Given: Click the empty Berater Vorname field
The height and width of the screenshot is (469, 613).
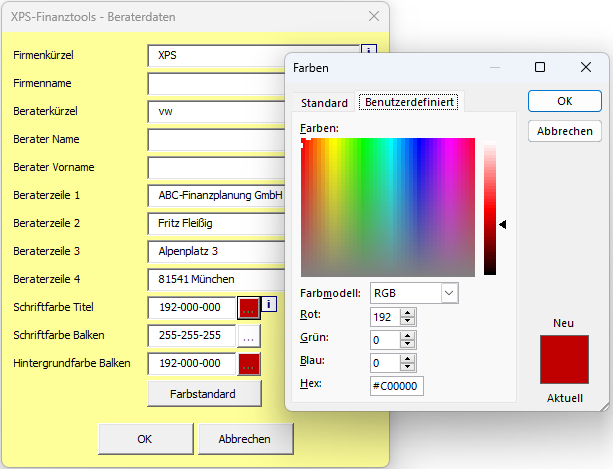Looking at the screenshot, I should click(x=216, y=168).
